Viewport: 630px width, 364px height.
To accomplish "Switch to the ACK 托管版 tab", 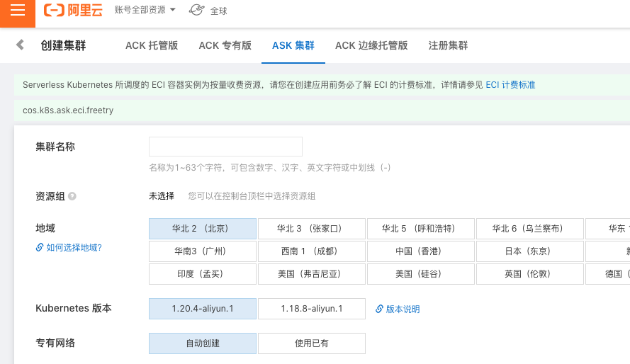I will click(x=152, y=45).
